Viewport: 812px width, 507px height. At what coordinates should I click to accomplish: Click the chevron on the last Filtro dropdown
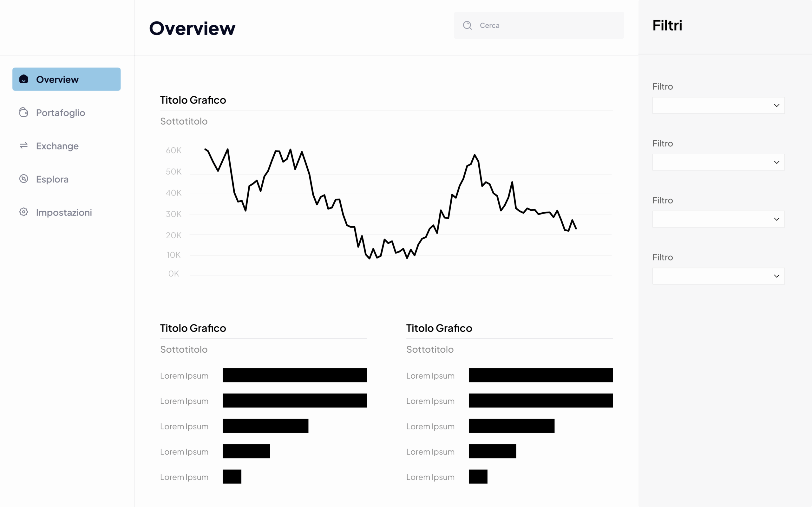(776, 276)
